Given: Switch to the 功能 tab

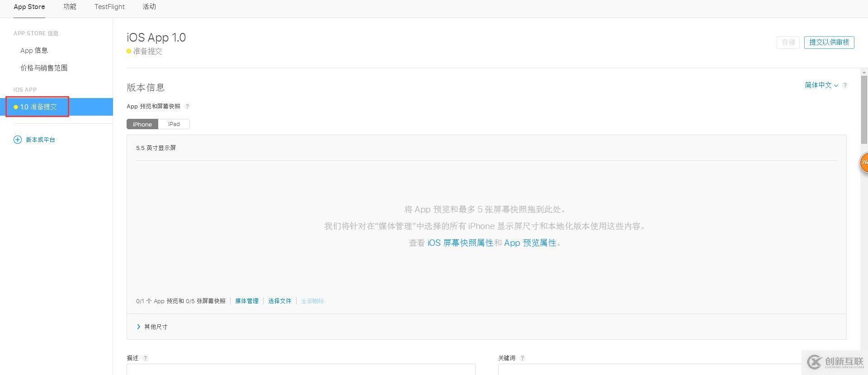Looking at the screenshot, I should (x=70, y=7).
